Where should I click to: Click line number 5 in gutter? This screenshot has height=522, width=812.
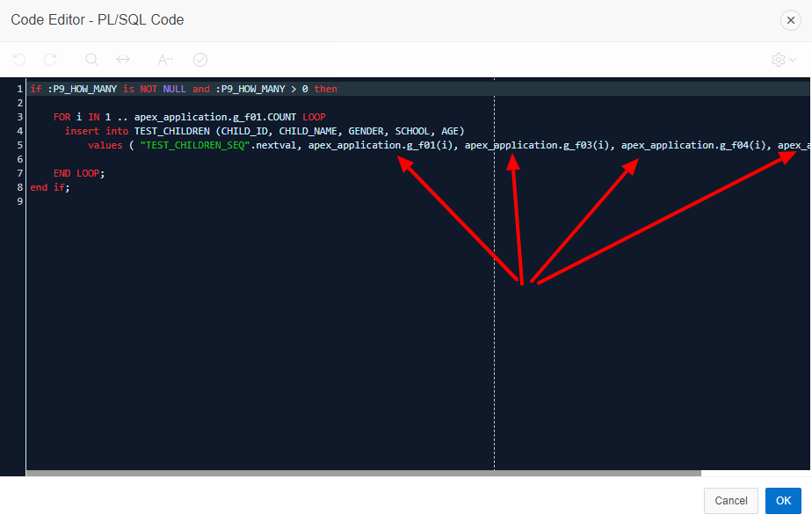(x=19, y=145)
